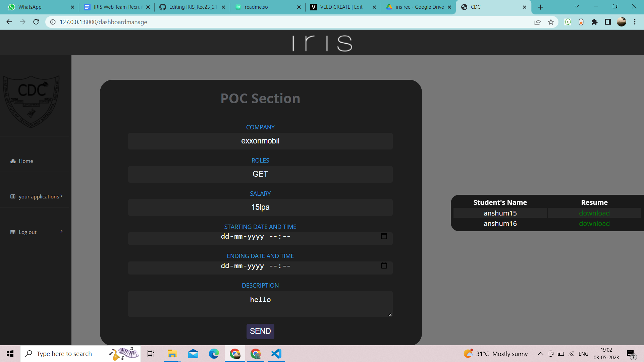The image size is (644, 362).
Task: Download anshum16's resume
Action: click(594, 224)
